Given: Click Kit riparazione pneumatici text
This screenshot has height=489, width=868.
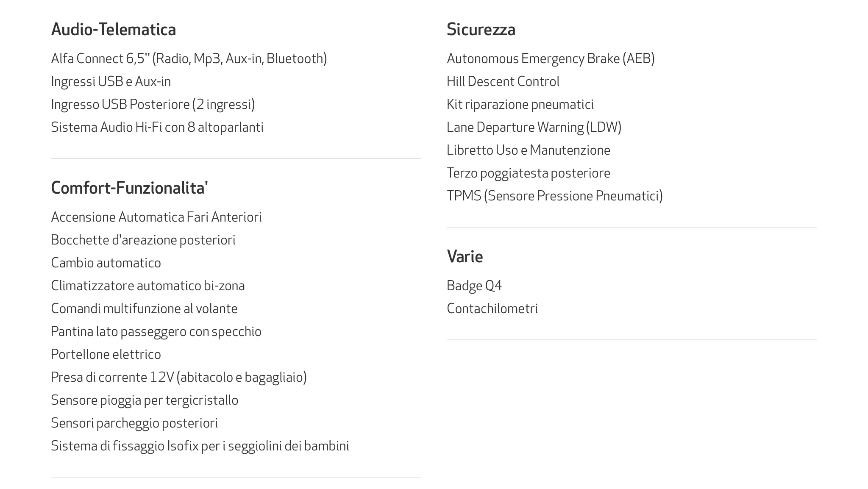Looking at the screenshot, I should [520, 104].
